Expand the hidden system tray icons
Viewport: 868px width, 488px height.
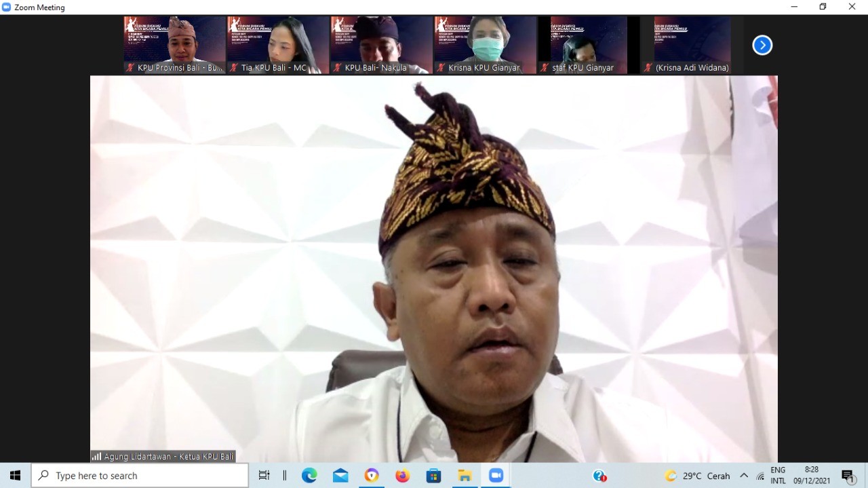[744, 476]
